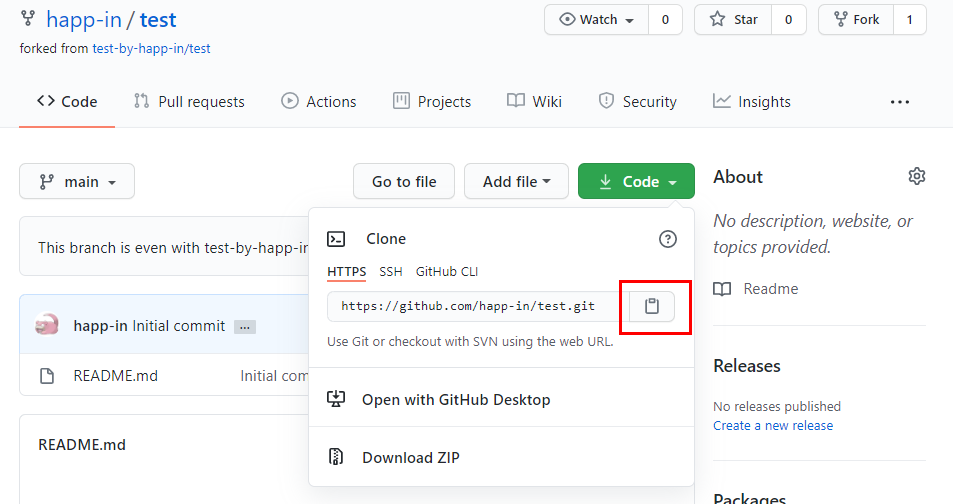
Task: Open the Insights tab
Action: tap(751, 102)
